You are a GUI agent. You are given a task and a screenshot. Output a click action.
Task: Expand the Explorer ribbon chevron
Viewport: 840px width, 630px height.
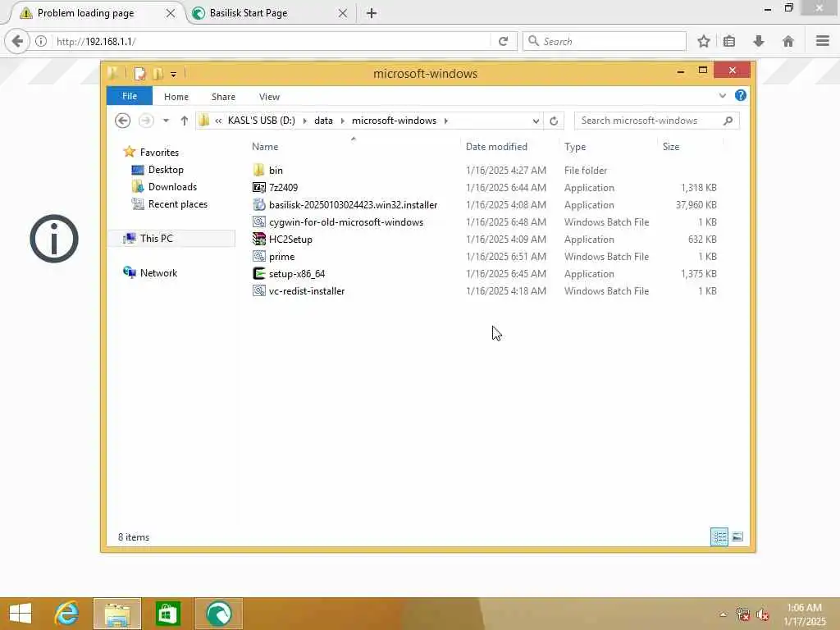(x=722, y=96)
